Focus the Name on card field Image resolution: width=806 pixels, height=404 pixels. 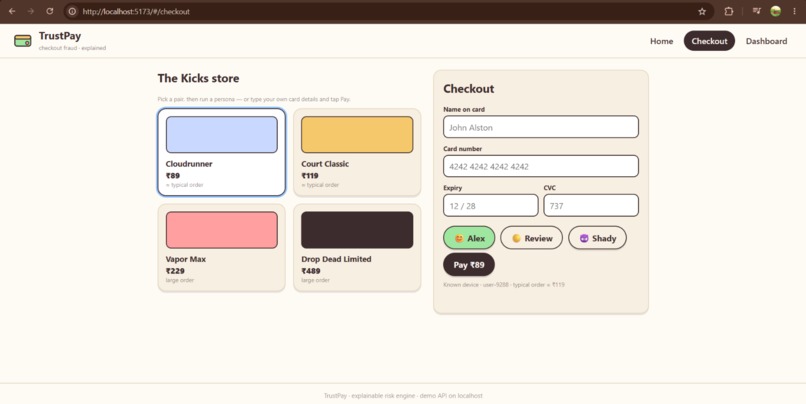pyautogui.click(x=541, y=127)
